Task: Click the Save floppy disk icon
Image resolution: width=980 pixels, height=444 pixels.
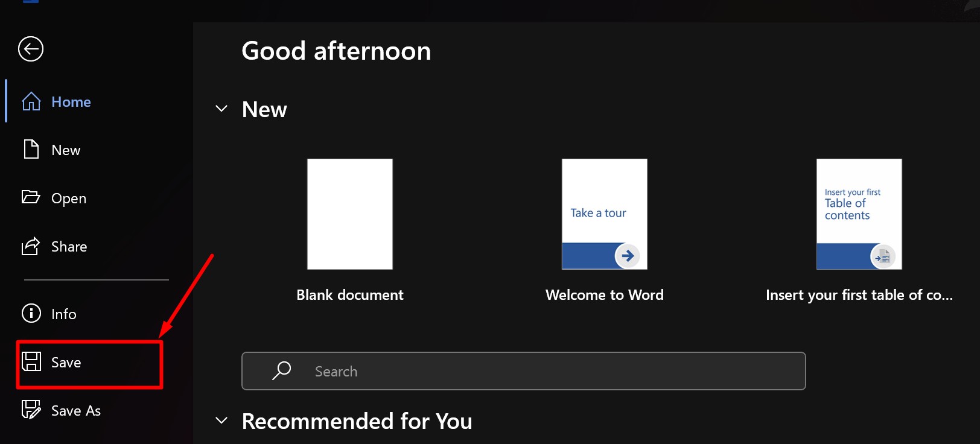Action: pyautogui.click(x=31, y=361)
